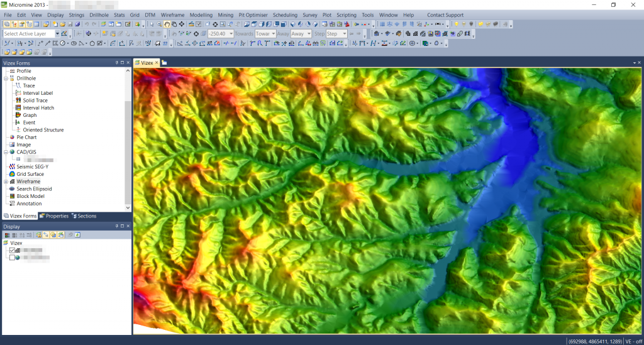Switch to the Properties tab
644x345 pixels.
point(54,216)
